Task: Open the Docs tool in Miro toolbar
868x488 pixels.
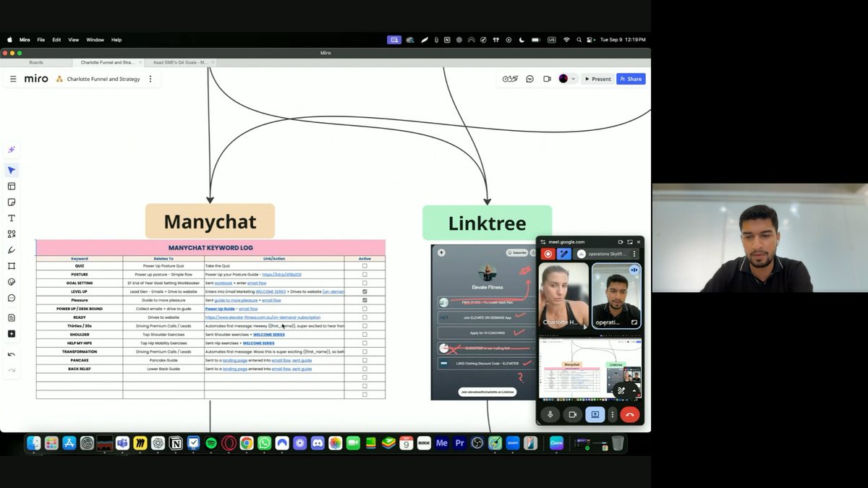Action: click(x=12, y=317)
